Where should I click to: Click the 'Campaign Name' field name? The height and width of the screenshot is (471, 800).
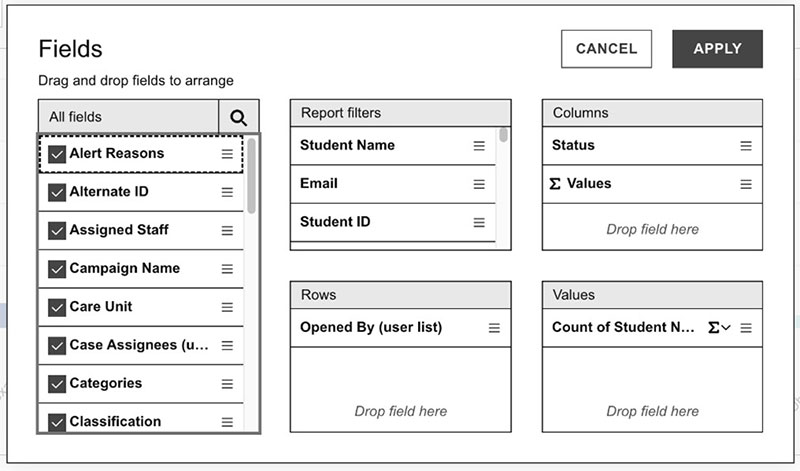(124, 268)
